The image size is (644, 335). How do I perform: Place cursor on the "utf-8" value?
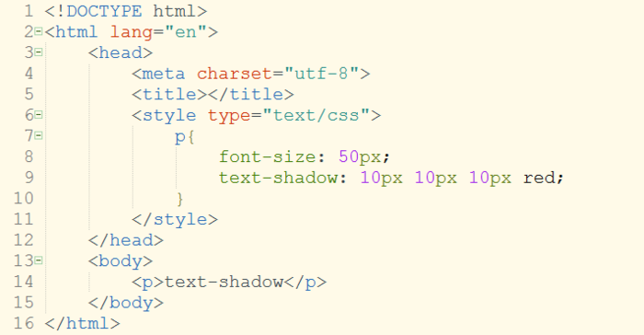coord(321,74)
